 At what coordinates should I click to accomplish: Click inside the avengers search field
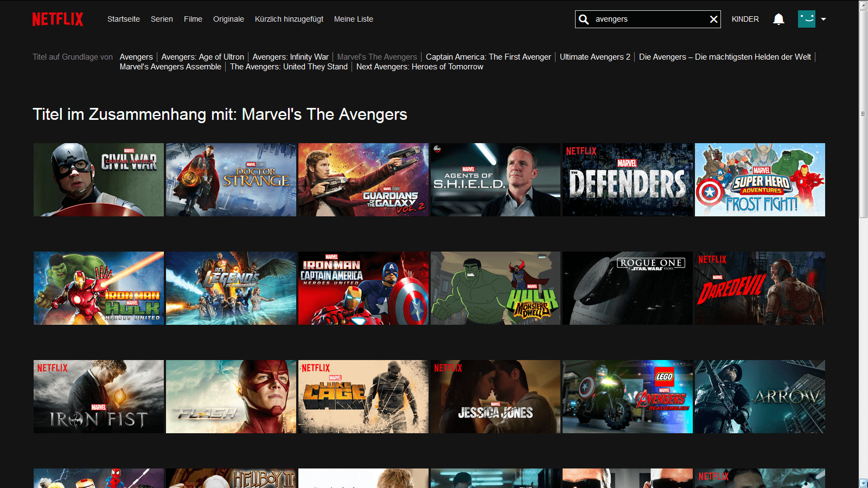click(x=648, y=19)
